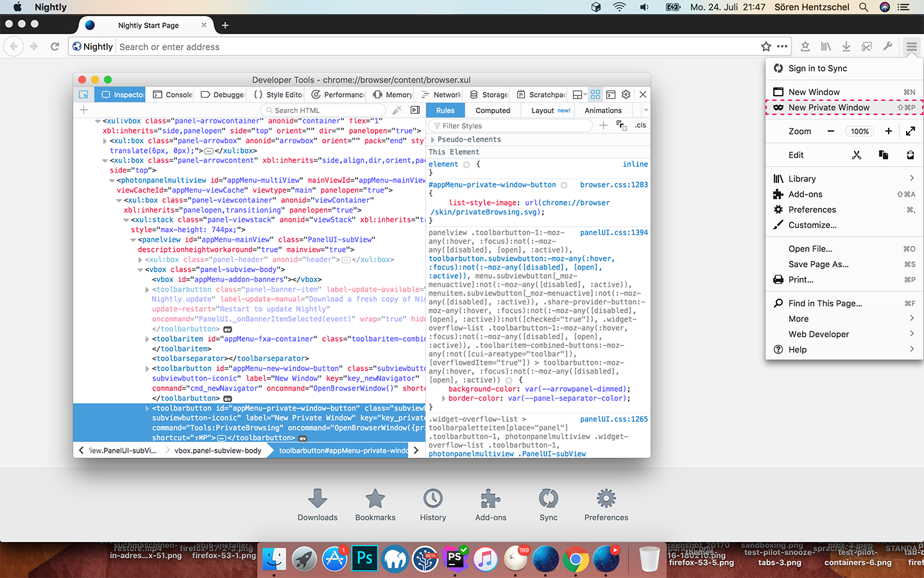Switch to the Computed tab
The height and width of the screenshot is (578, 924).
pos(493,110)
